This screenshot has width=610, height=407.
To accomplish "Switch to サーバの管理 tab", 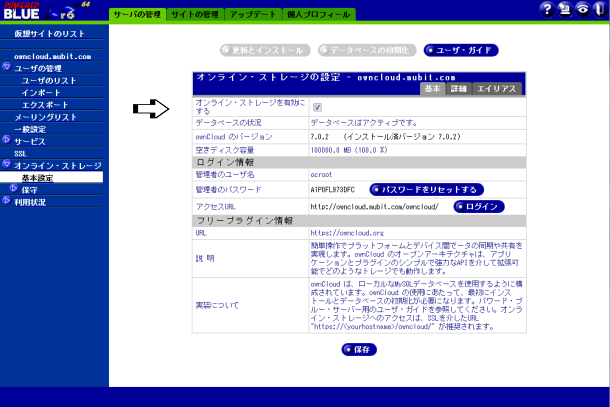I will click(137, 14).
